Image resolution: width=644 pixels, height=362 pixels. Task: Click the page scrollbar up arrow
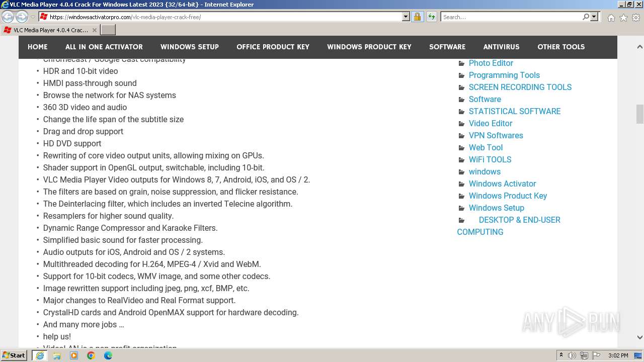click(x=639, y=47)
